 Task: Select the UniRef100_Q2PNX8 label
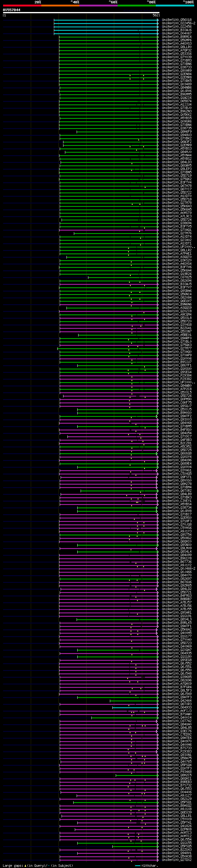pyautogui.click(x=177, y=829)
